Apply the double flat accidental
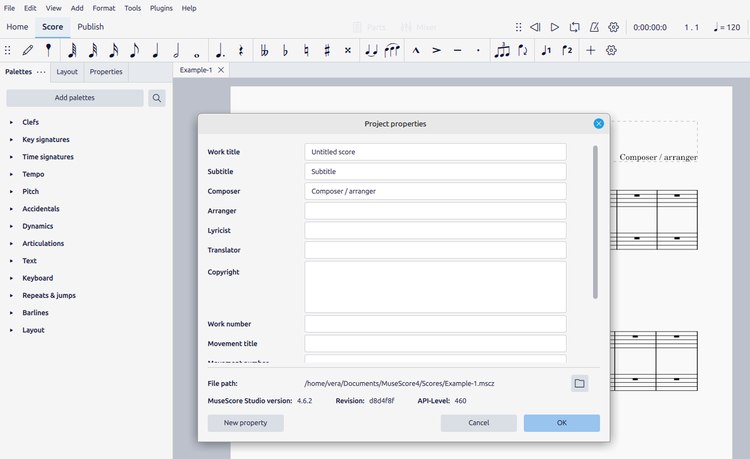 pyautogui.click(x=264, y=50)
